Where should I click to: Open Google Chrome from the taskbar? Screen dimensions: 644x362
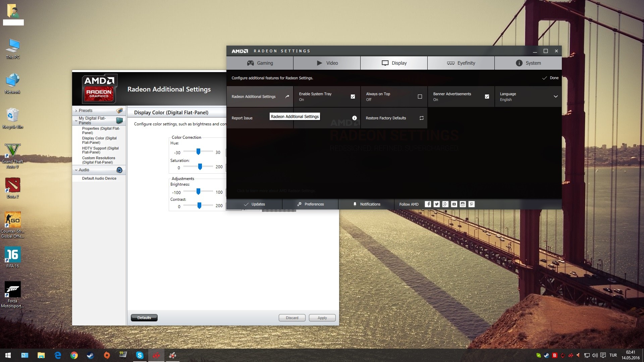(74, 355)
